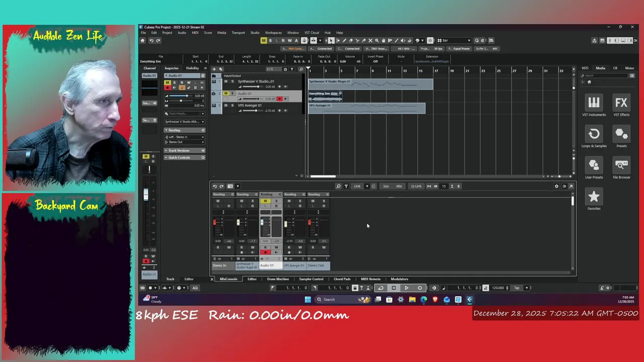
Task: Open Track Presets dropdown in Inspector
Action: point(202,114)
